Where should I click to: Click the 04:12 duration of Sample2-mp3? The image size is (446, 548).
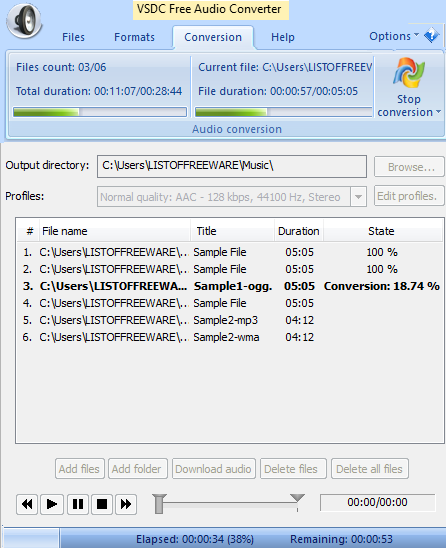click(300, 320)
